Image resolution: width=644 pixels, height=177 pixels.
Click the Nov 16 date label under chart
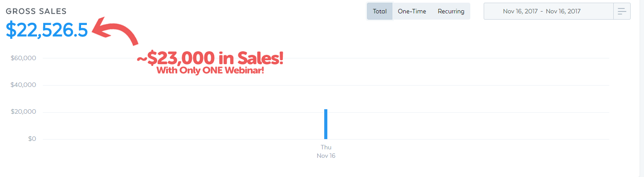pos(326,156)
